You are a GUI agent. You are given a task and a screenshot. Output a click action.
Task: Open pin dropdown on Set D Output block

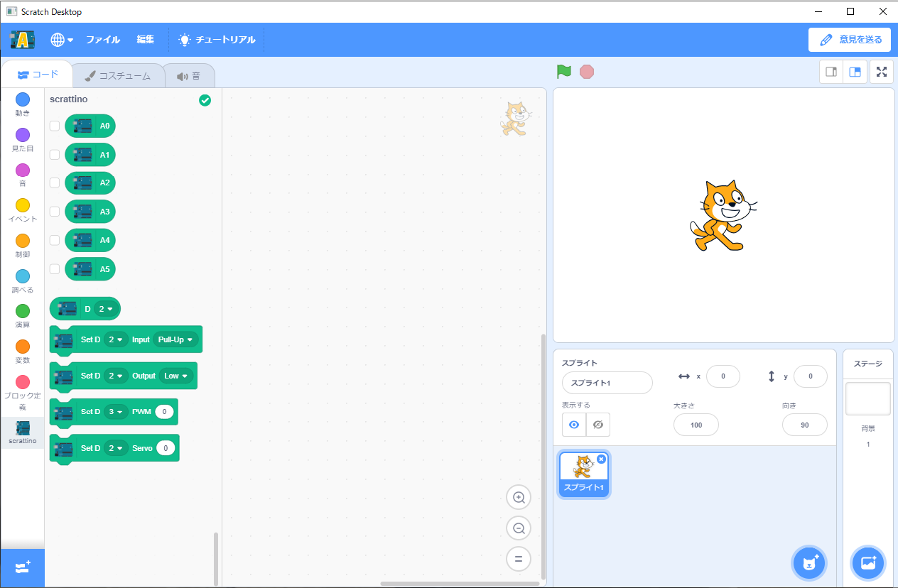tap(116, 376)
